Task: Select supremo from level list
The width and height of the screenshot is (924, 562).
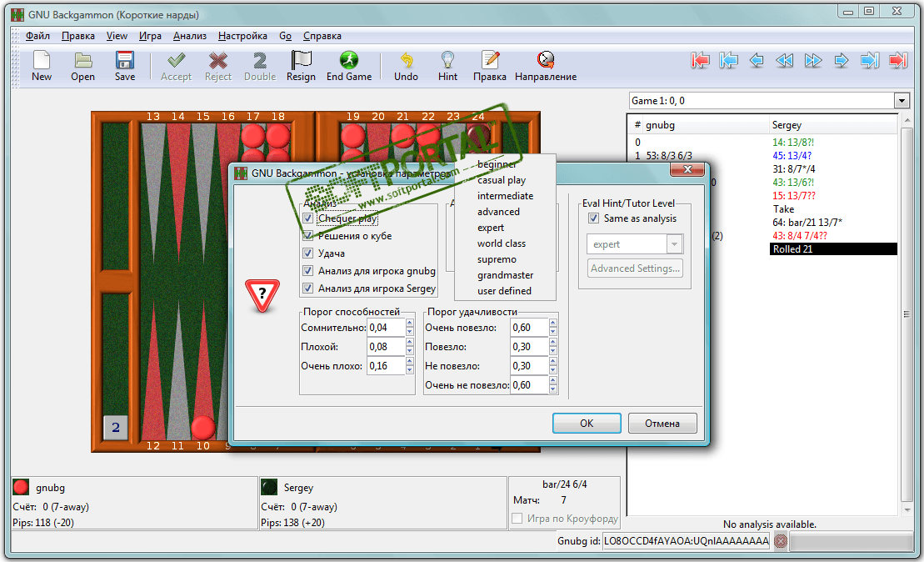Action: tap(505, 258)
